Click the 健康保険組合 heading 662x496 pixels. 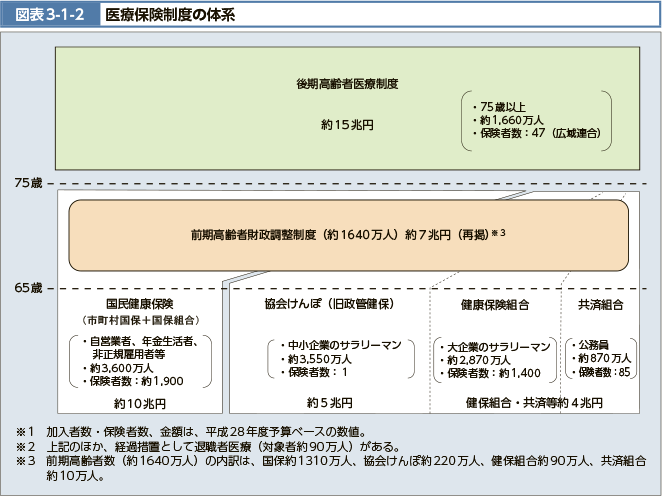tap(495, 304)
